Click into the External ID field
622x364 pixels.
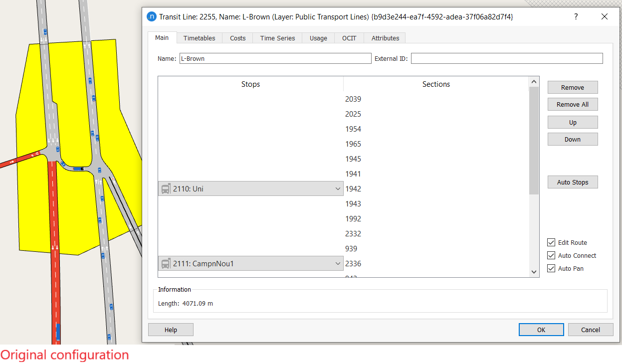pos(506,59)
